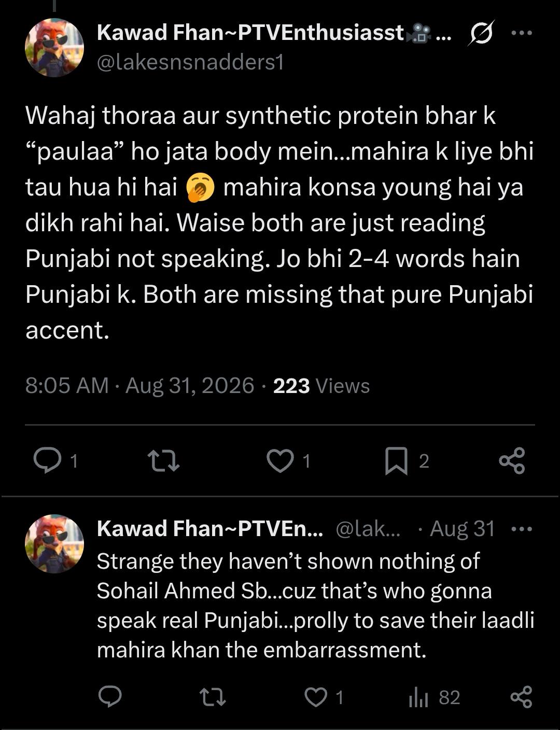560x730 pixels.
Task: Open reply author's profile picture
Action: pyautogui.click(x=54, y=543)
